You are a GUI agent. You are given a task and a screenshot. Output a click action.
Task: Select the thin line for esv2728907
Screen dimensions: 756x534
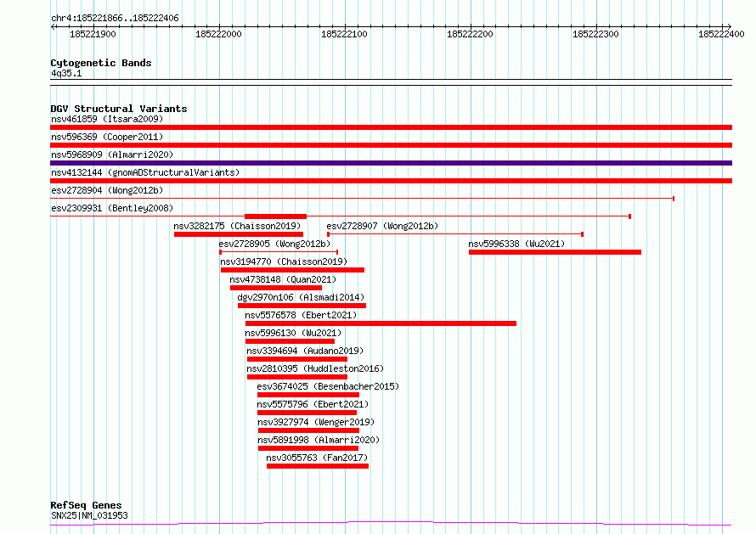[455, 234]
